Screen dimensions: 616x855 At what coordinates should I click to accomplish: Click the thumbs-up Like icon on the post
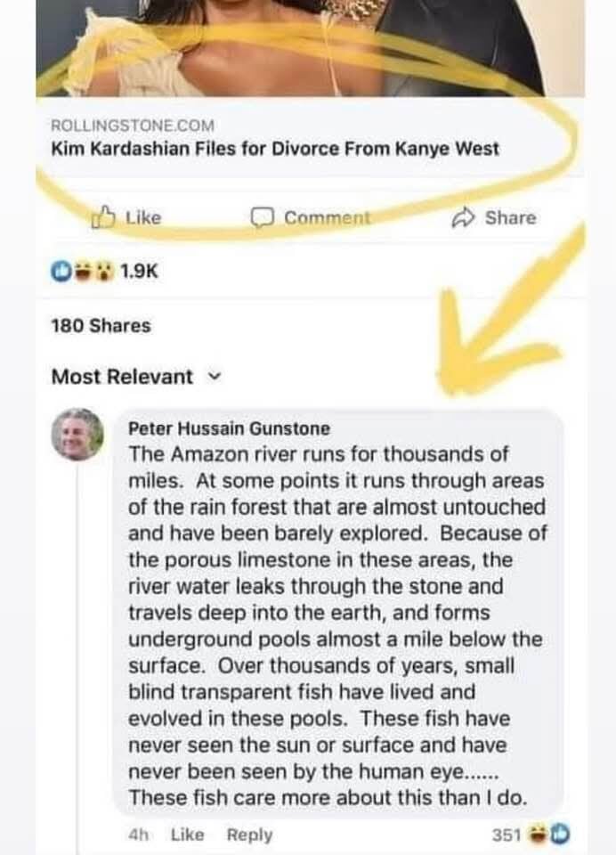click(106, 216)
